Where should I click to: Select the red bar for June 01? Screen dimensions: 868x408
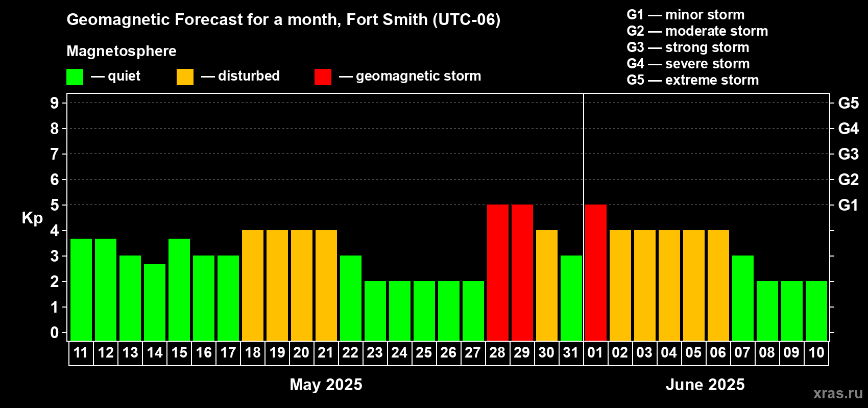pos(596,272)
